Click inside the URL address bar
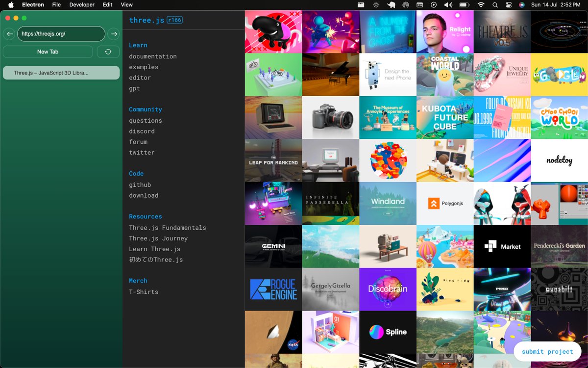Image resolution: width=588 pixels, height=368 pixels. click(x=61, y=34)
